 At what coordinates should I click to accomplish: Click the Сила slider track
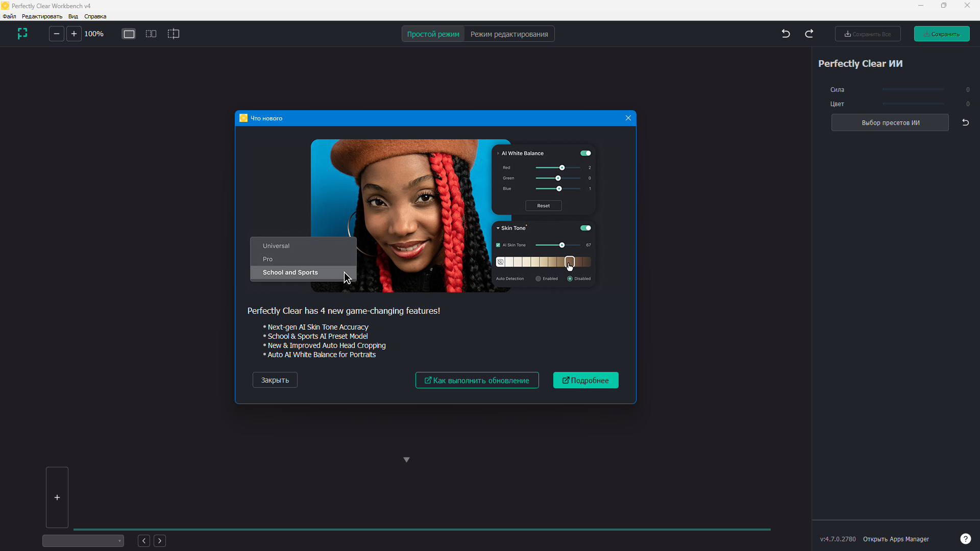click(913, 89)
